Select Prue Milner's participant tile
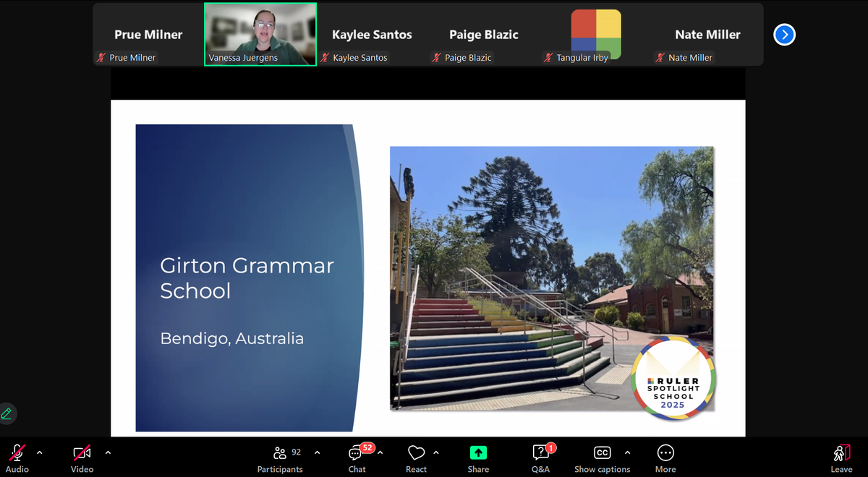Viewport: 868px width, 477px height. [x=148, y=35]
